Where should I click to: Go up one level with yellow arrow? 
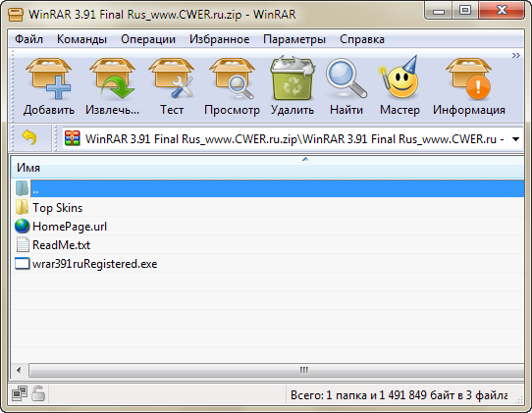pyautogui.click(x=29, y=137)
